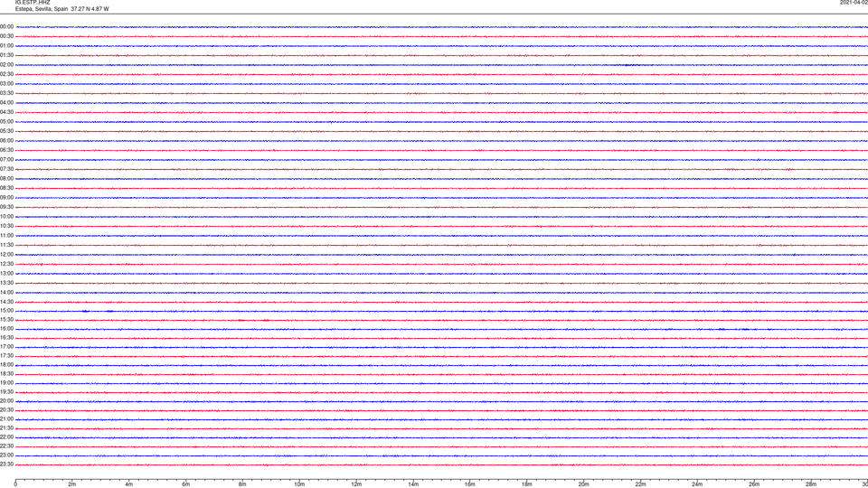This screenshot has width=868, height=488.
Task: Pick the 06:30 time label
Action: [6, 150]
